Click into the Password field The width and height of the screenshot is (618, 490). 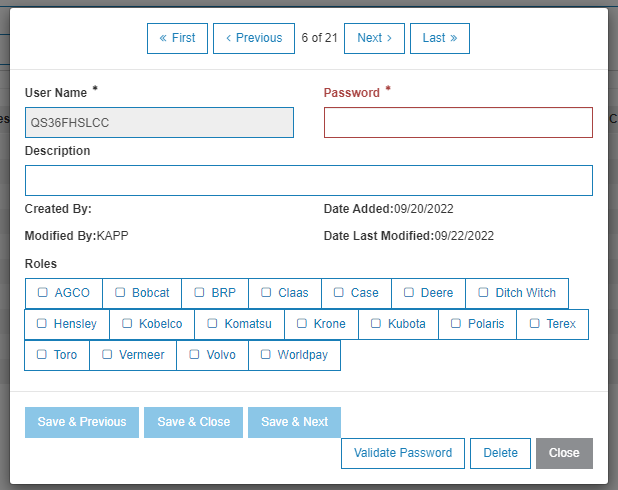click(458, 122)
